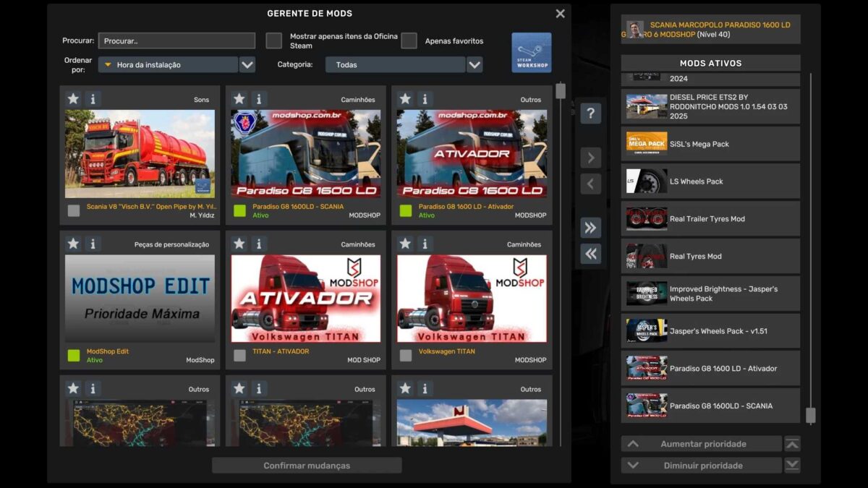
Task: Click the Categoria dropdown arrow button
Action: point(475,65)
